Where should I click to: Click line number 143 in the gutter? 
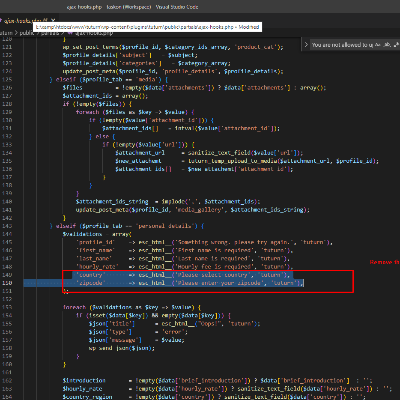tap(7, 226)
